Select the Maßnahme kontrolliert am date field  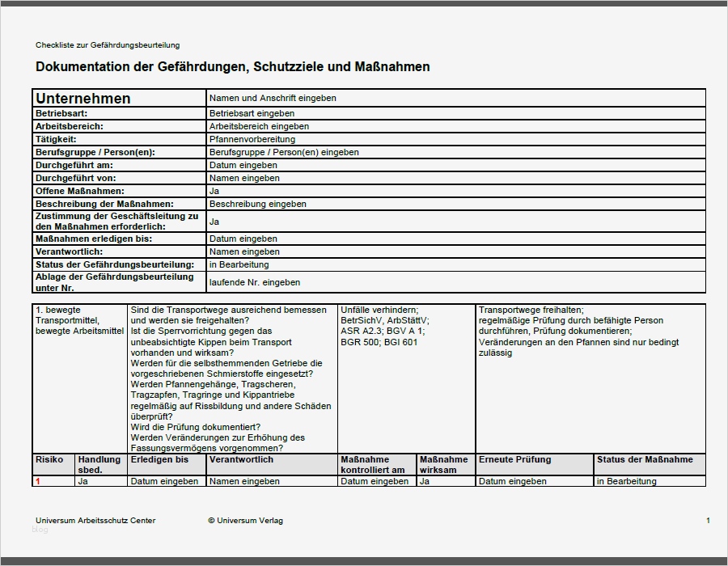pos(375,481)
